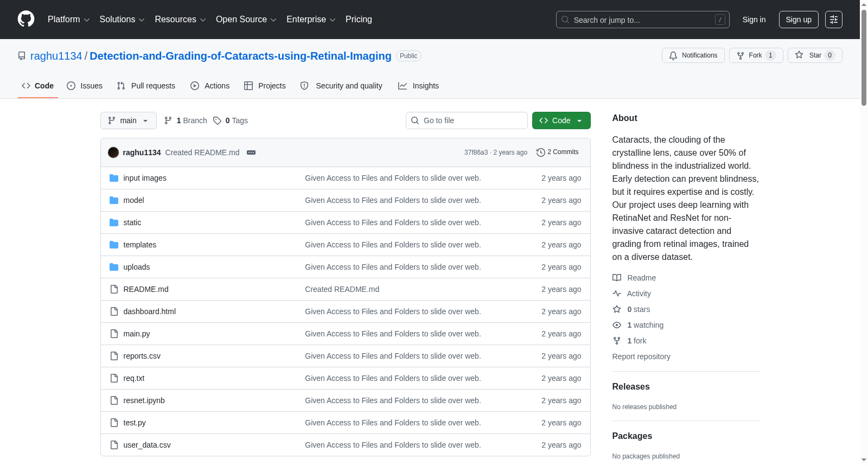Open the input images folder
This screenshot has width=868, height=465.
pyautogui.click(x=145, y=178)
